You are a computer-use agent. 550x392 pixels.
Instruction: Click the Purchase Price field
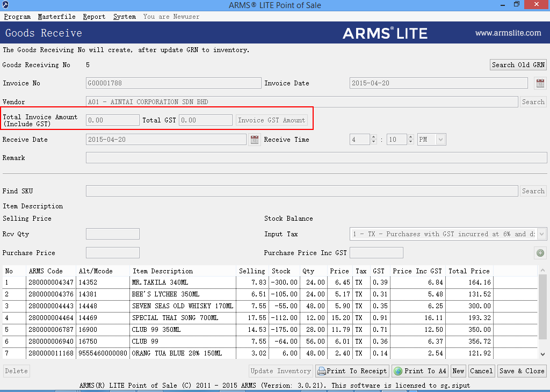point(113,253)
